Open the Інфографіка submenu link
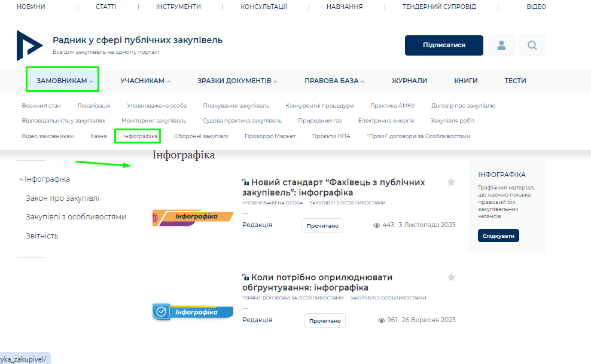This screenshot has height=364, width=591. [x=141, y=136]
